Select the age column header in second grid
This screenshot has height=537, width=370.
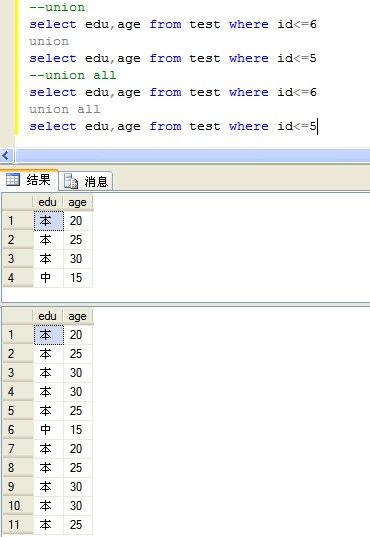click(77, 316)
